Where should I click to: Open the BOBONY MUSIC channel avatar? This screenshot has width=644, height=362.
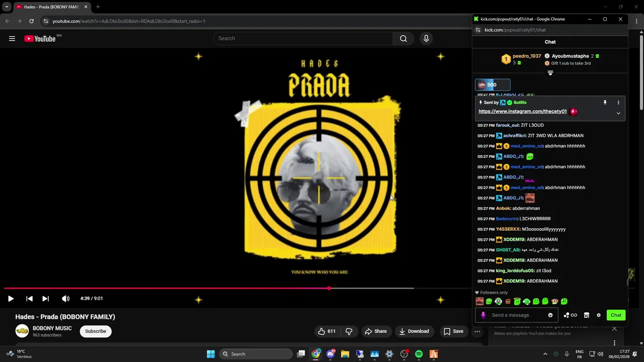pyautogui.click(x=22, y=331)
